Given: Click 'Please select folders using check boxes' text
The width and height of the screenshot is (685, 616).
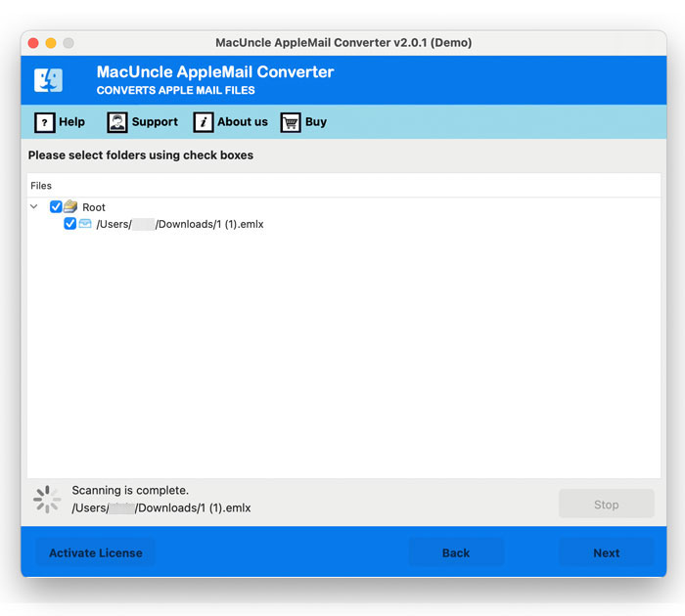Looking at the screenshot, I should [x=141, y=155].
